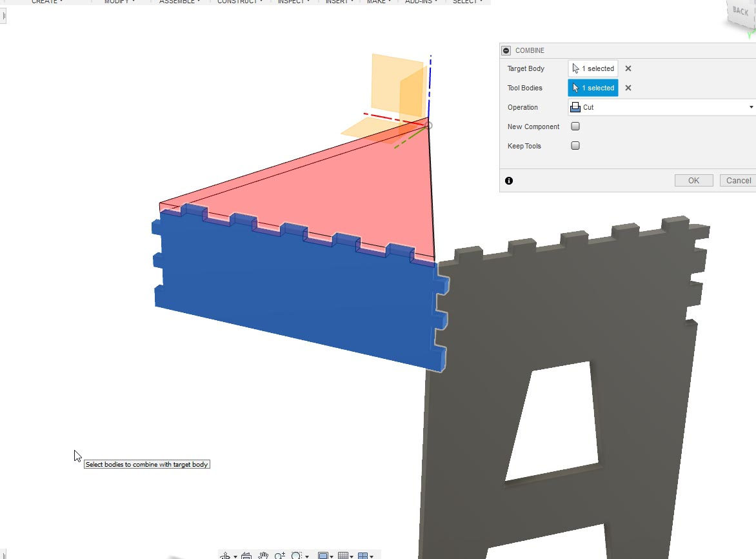Open the ASSEMBLE menu
Screen dimensions: 756x559
(179, 2)
